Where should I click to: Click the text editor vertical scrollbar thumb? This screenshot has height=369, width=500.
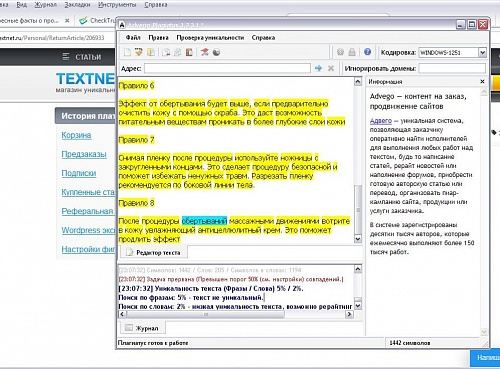click(358, 209)
